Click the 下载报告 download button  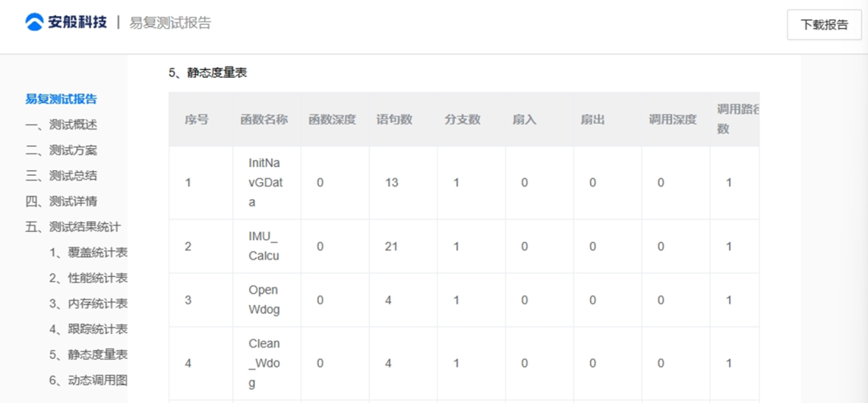[x=824, y=24]
